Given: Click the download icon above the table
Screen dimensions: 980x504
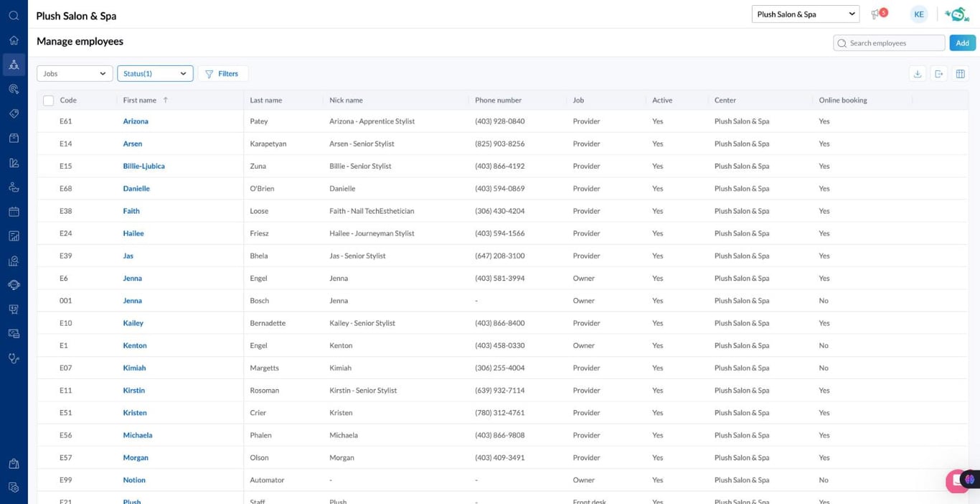Looking at the screenshot, I should pyautogui.click(x=918, y=73).
